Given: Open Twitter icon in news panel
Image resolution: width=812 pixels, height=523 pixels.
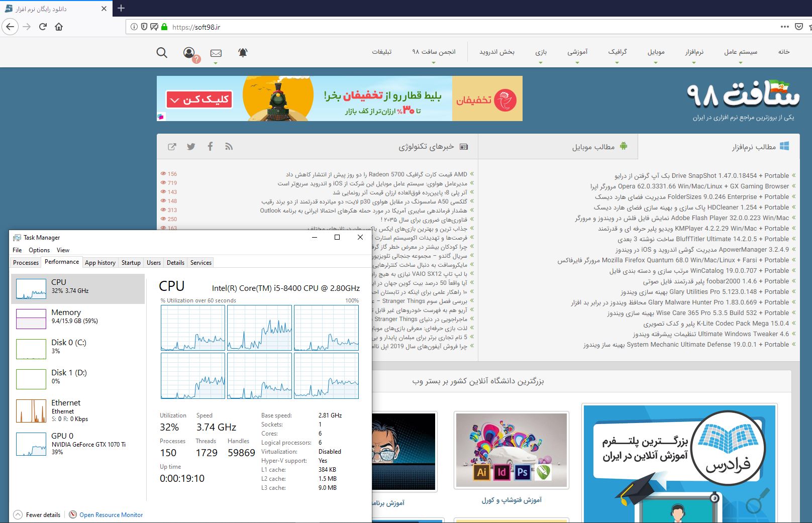Looking at the screenshot, I should tap(191, 147).
